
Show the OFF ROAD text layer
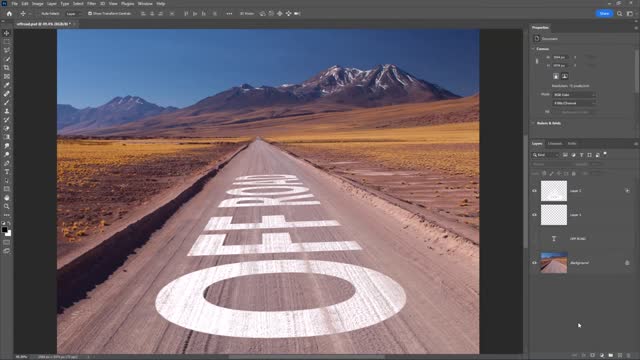click(534, 238)
